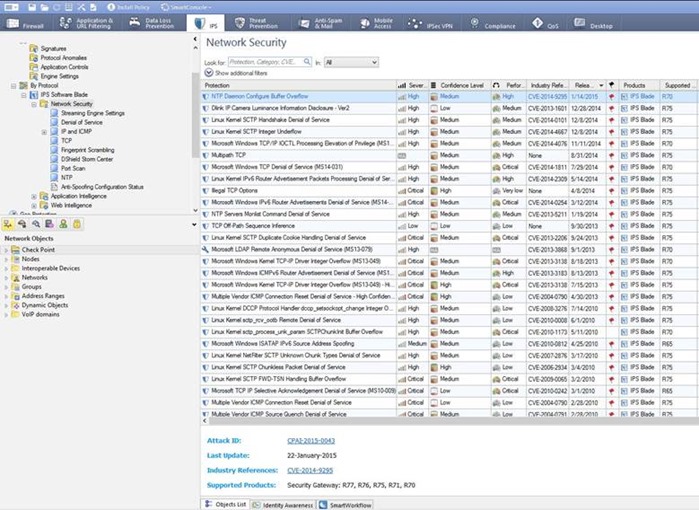
Task: Expand the Nodes folder
Action: (x=6, y=259)
